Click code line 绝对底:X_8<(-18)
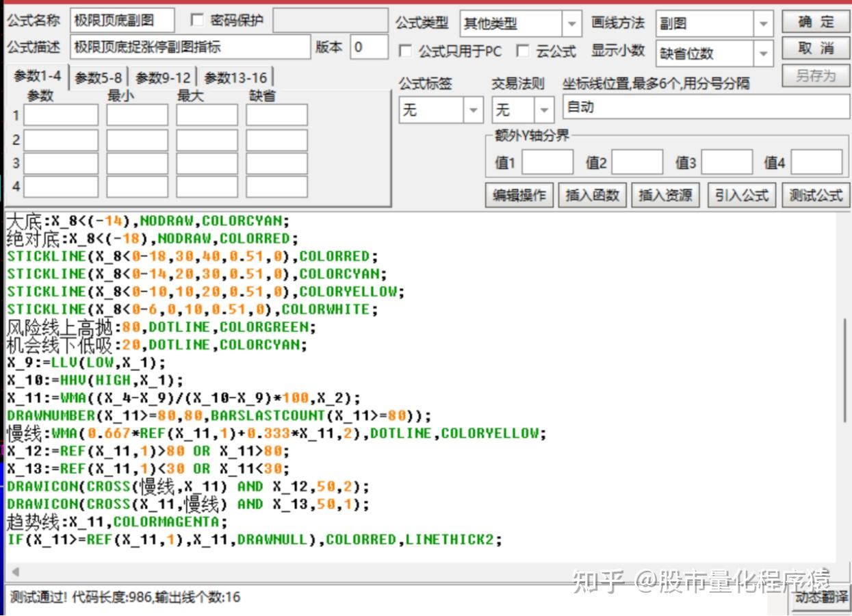852x616 pixels. pos(153,238)
